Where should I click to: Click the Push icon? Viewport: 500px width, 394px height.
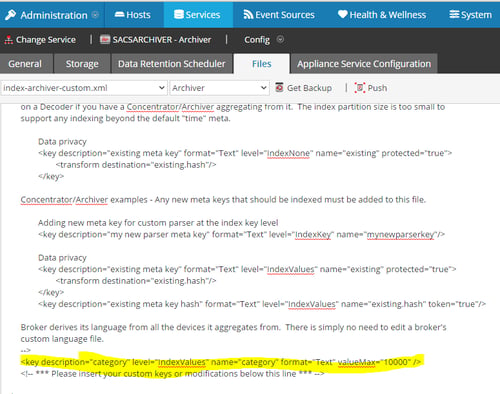pyautogui.click(x=360, y=88)
